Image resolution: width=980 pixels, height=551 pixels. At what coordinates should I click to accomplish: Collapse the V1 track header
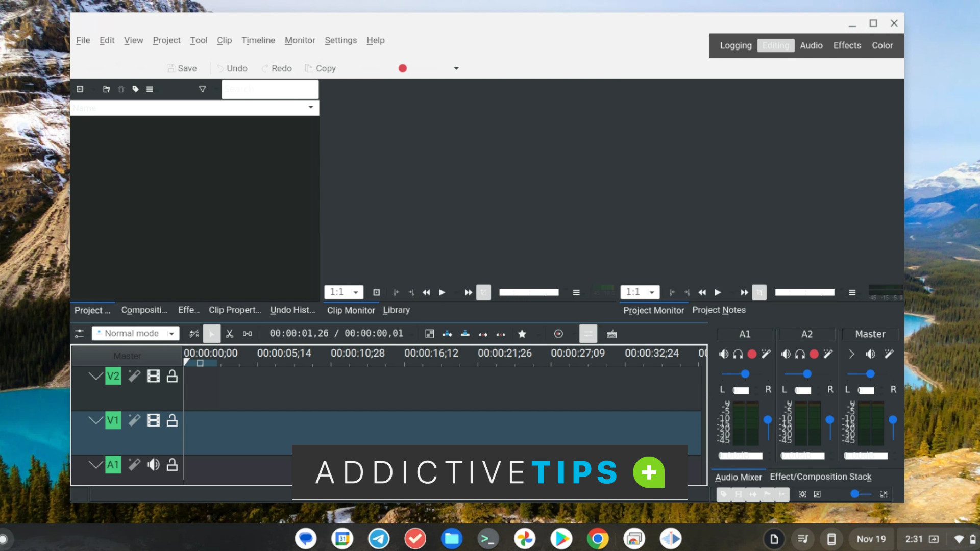click(96, 420)
